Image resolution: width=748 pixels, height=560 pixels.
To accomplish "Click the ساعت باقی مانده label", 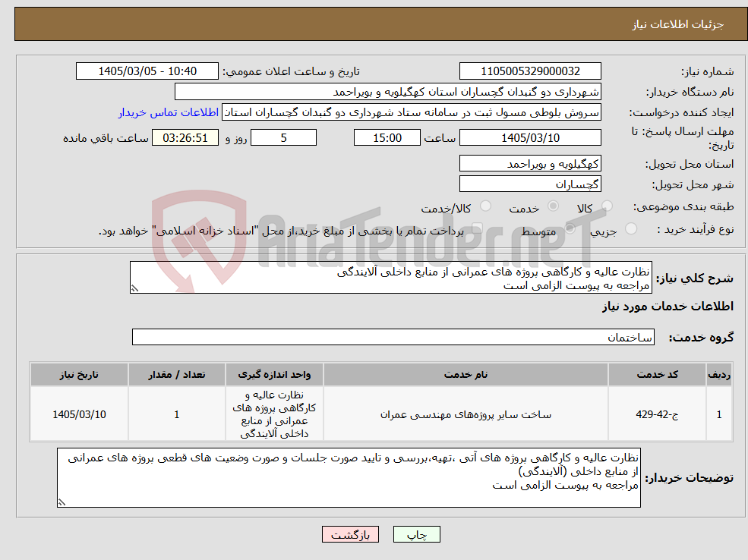I will (106, 138).
